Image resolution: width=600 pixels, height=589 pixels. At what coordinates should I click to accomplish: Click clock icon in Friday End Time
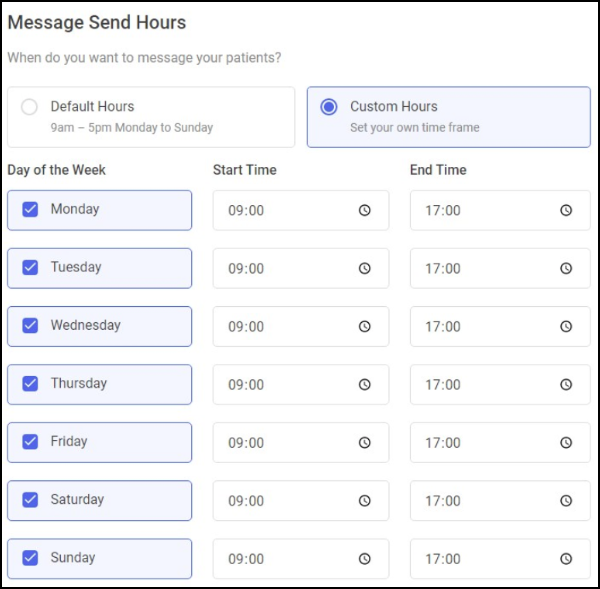click(565, 443)
